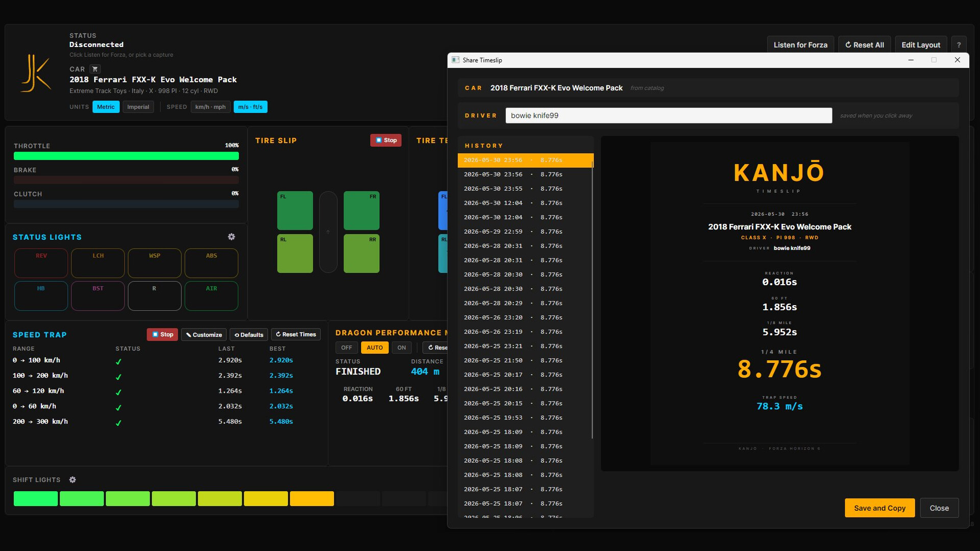Toggle the AIR status light
This screenshot has height=551, width=980.
click(x=211, y=295)
